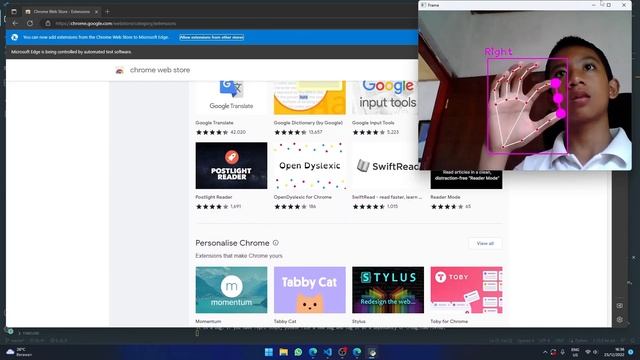The image size is (640, 360).
Task: Open the Windows Start menu
Action: click(269, 352)
